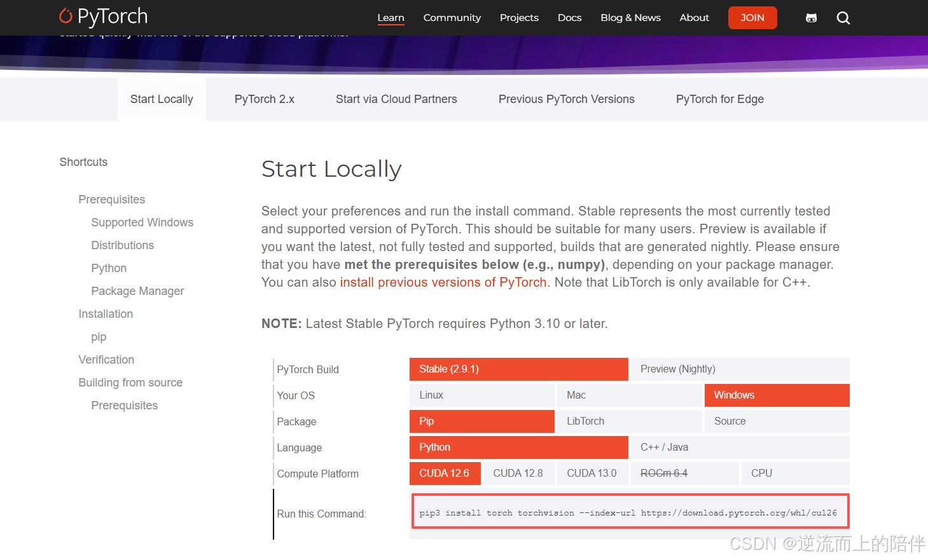
Task: Jump to Installation shortcut
Action: pyautogui.click(x=106, y=314)
